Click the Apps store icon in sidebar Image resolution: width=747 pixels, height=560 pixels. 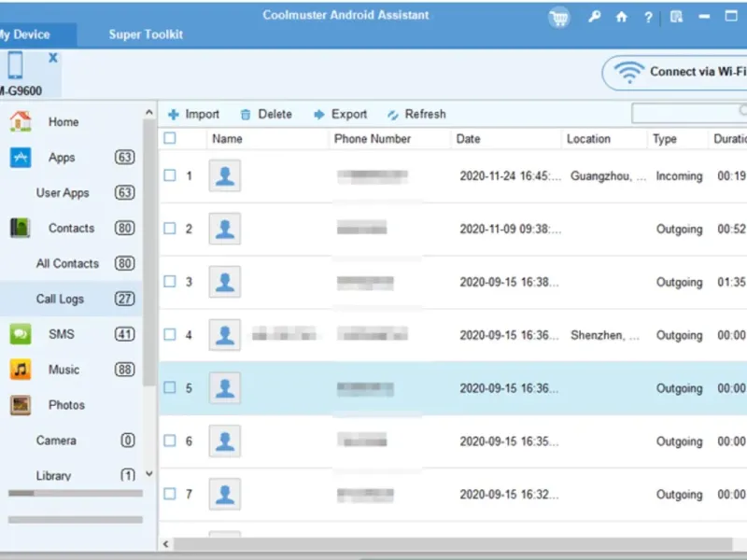(x=21, y=158)
